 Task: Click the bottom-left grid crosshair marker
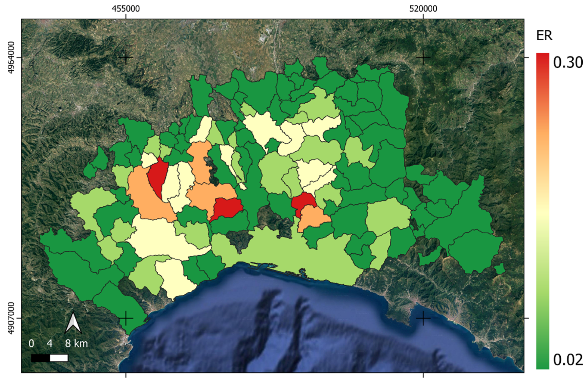click(126, 318)
